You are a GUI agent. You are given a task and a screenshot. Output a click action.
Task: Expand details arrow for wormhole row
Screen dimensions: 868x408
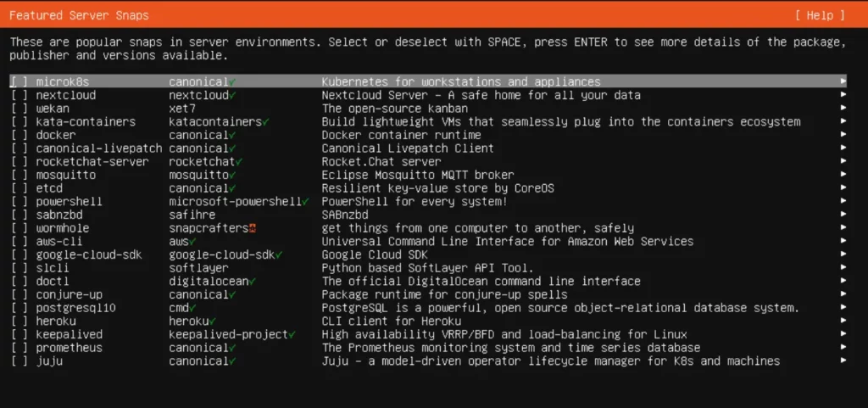pyautogui.click(x=843, y=227)
